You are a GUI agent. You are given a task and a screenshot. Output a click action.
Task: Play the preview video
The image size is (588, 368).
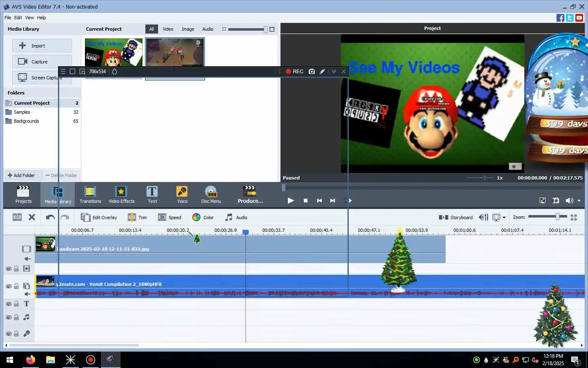point(291,200)
